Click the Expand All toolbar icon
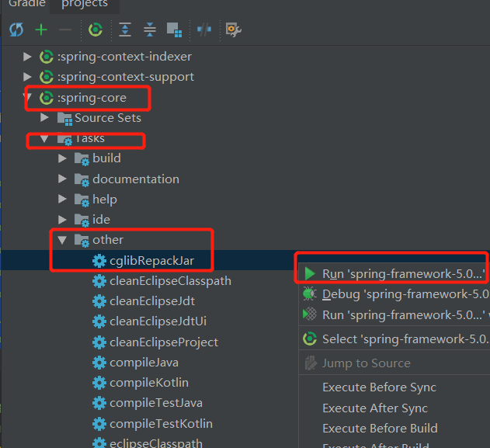 coord(125,30)
